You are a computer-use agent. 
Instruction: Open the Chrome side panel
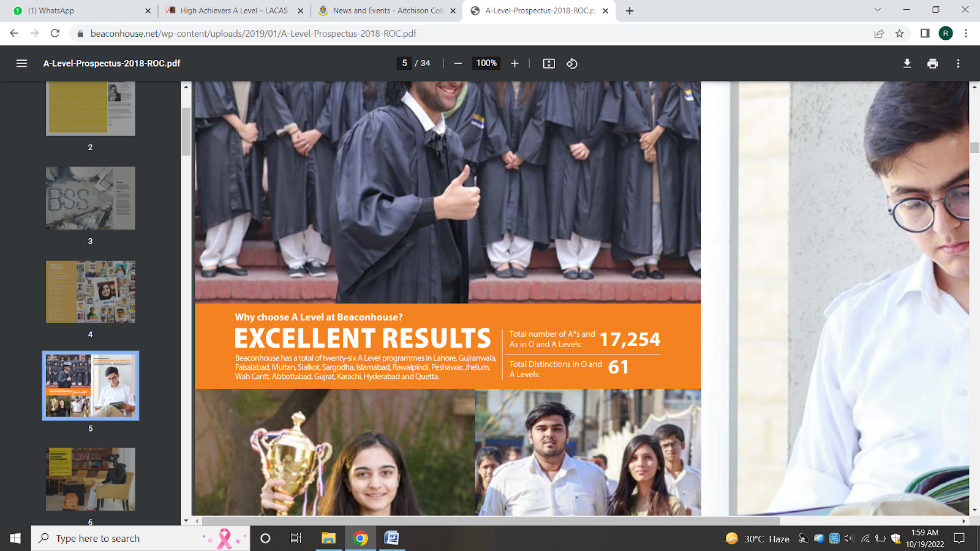coord(925,33)
